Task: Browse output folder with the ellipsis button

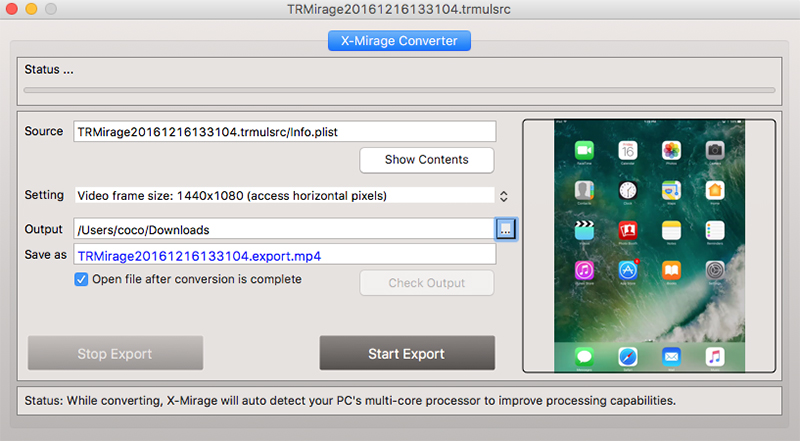Action: 506,230
